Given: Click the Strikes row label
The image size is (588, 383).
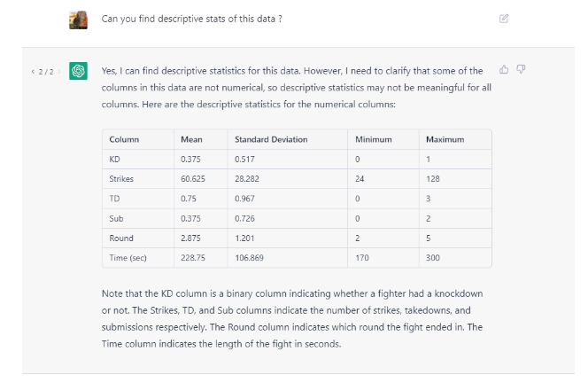Looking at the screenshot, I should tap(121, 178).
